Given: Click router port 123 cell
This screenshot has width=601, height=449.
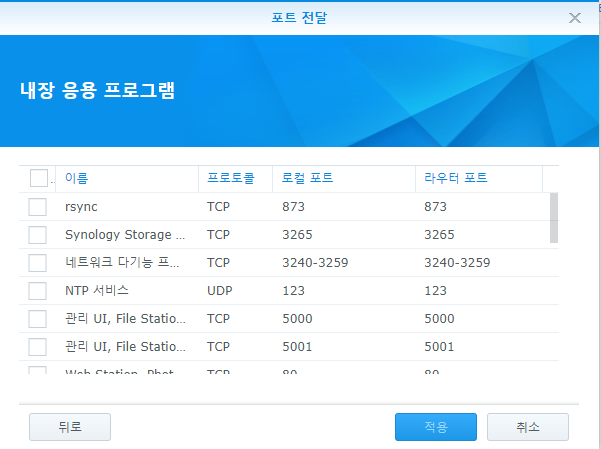Looking at the screenshot, I should (435, 291).
